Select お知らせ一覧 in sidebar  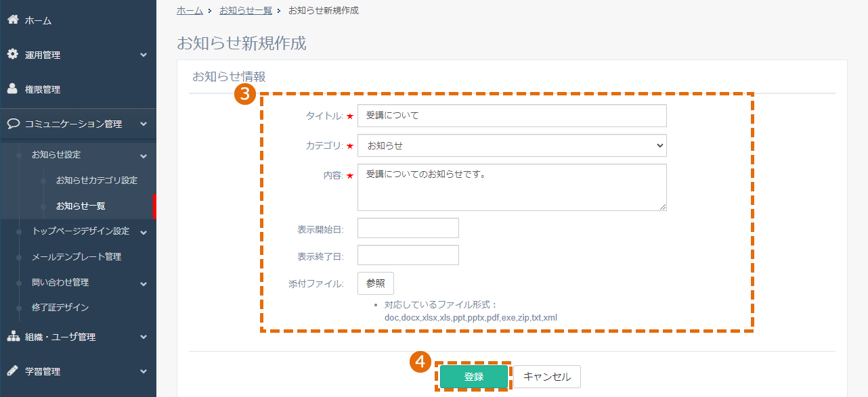pos(81,206)
